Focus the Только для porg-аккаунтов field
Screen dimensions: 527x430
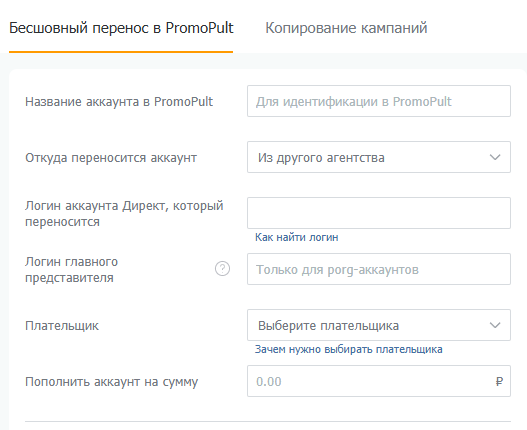coord(379,269)
